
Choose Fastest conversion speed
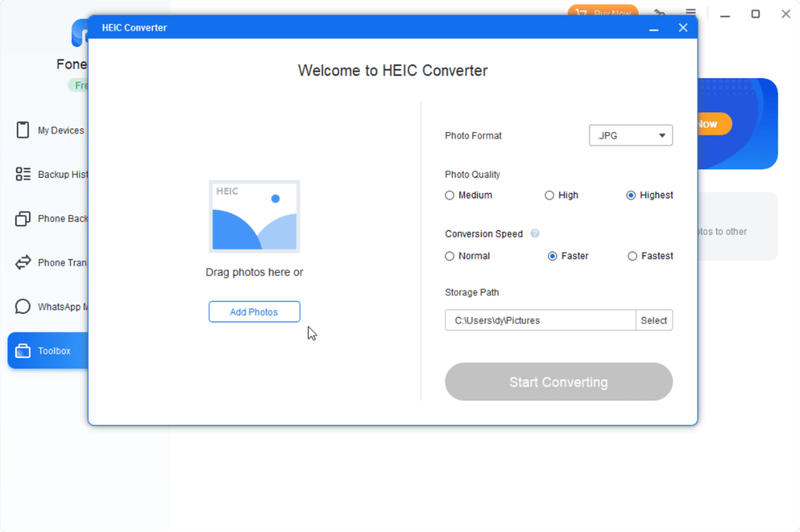pos(632,257)
